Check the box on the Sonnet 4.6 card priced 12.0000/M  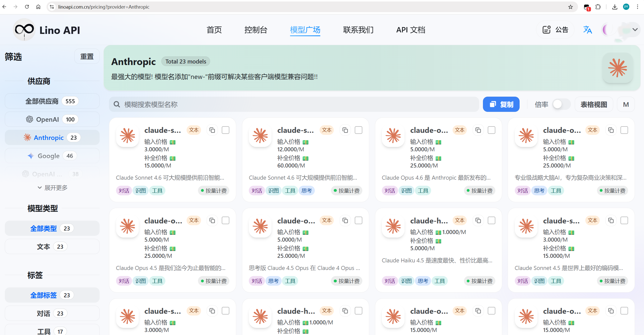pos(359,130)
